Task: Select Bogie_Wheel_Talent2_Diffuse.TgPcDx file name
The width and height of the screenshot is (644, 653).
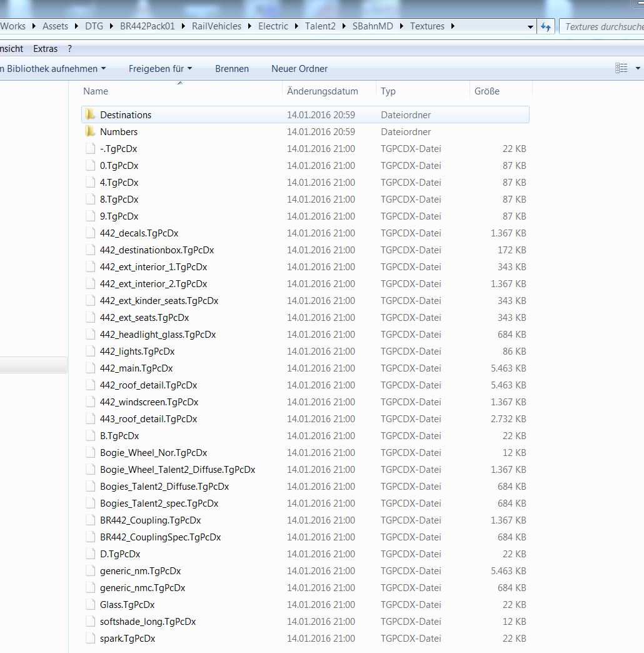Action: tap(178, 469)
